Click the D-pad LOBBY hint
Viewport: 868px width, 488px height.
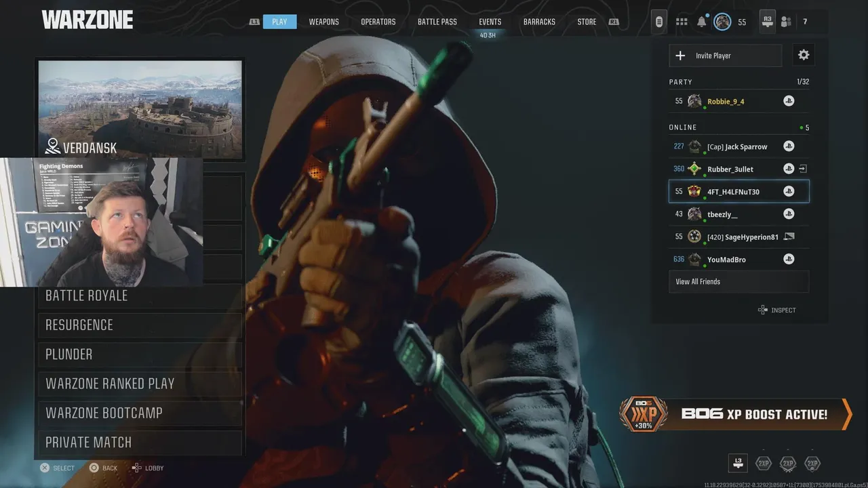(x=147, y=468)
